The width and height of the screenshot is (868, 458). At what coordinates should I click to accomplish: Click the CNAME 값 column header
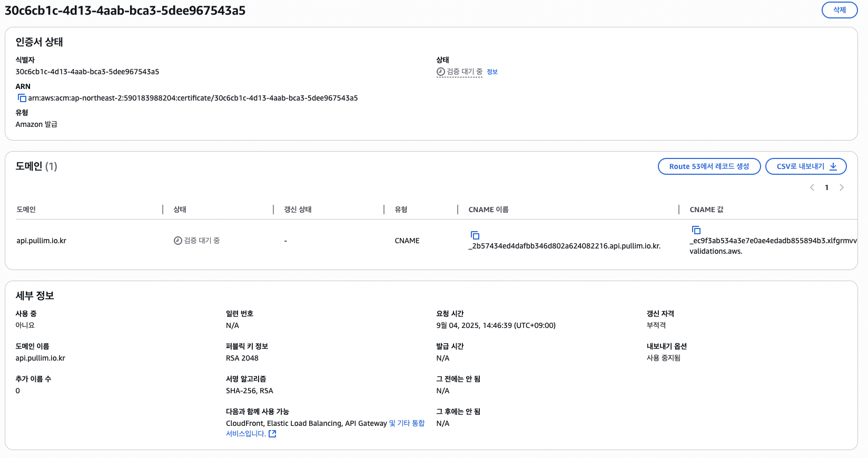(706, 210)
